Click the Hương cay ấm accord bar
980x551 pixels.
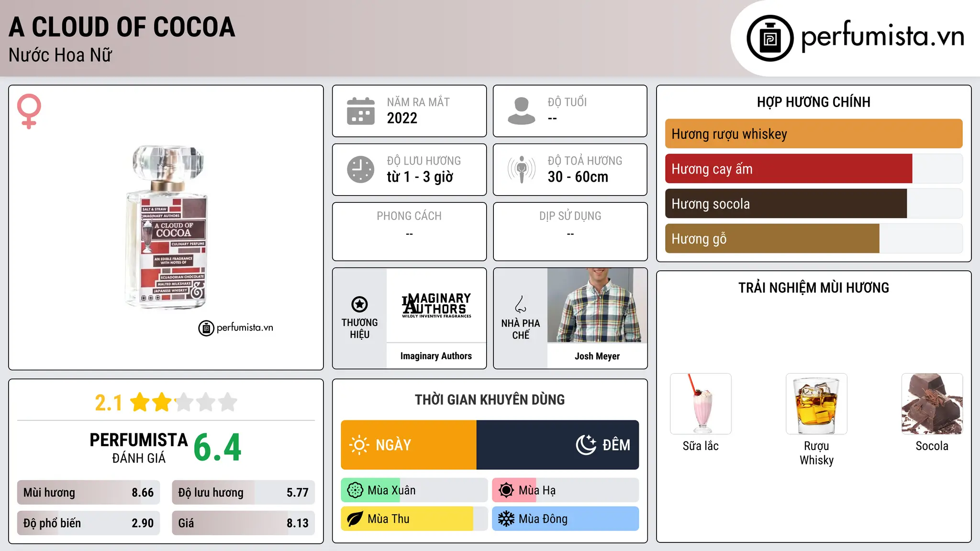point(814,169)
